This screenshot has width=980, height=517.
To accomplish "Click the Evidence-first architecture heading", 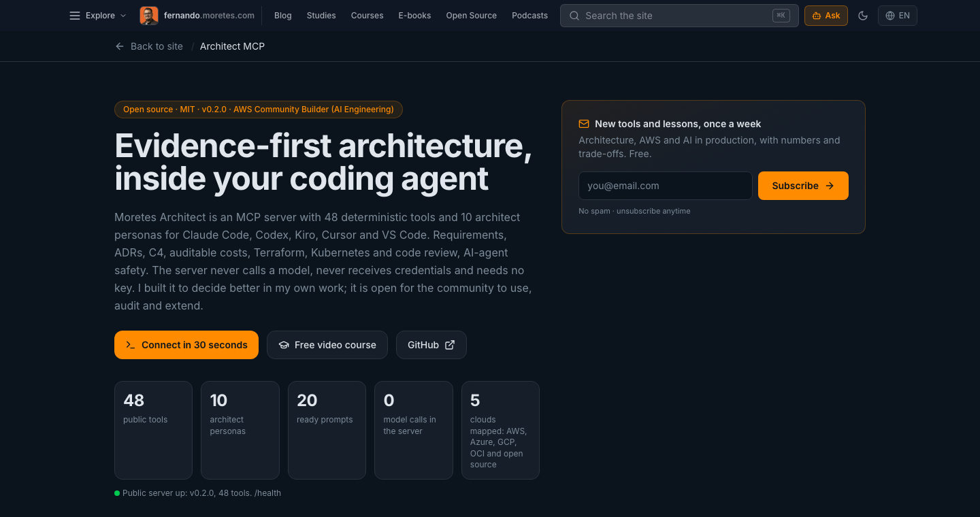I will tap(323, 162).
